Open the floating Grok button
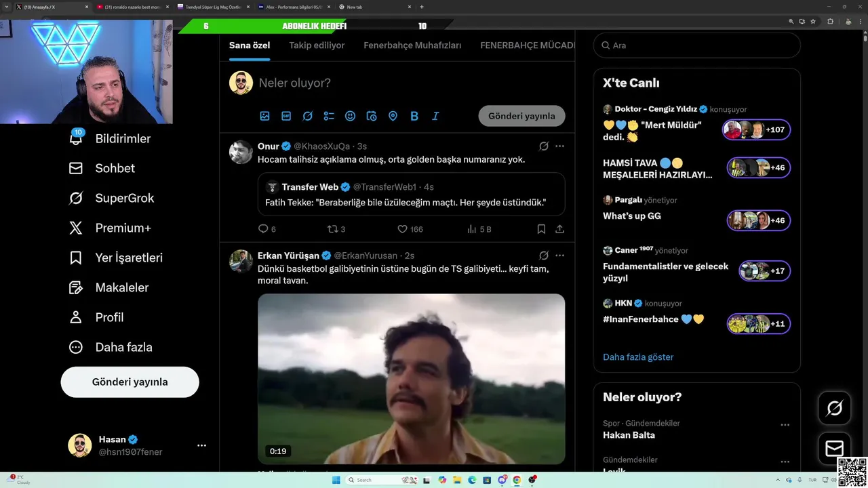 (834, 408)
